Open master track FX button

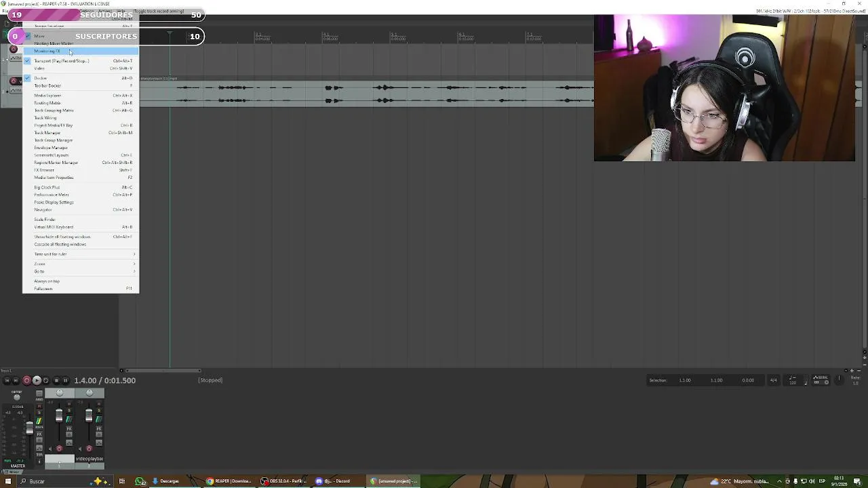point(39,434)
